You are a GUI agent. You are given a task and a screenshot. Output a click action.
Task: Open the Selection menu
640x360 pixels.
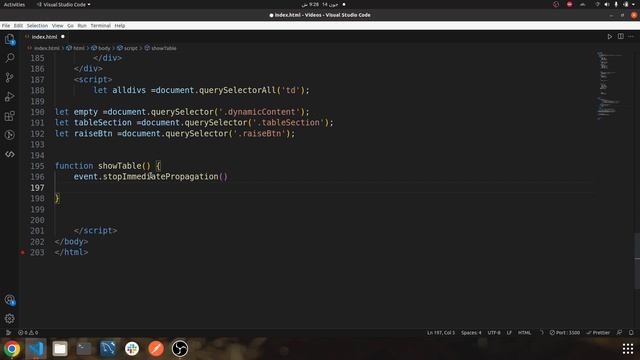(37, 26)
